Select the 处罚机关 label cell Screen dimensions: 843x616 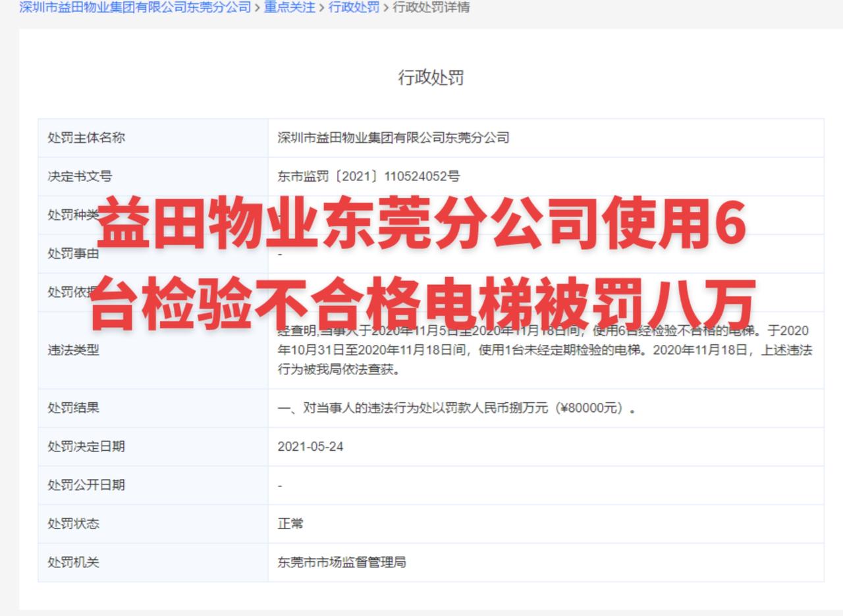153,562
